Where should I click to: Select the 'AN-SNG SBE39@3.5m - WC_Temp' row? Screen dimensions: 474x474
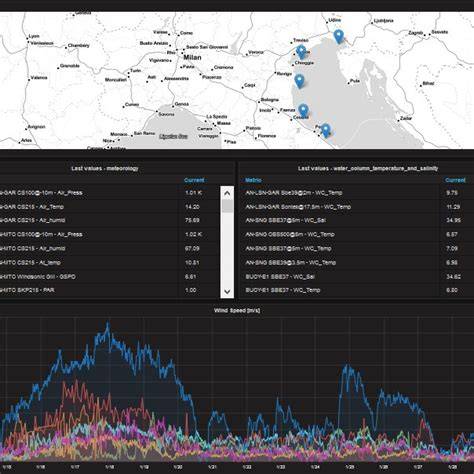(356, 262)
